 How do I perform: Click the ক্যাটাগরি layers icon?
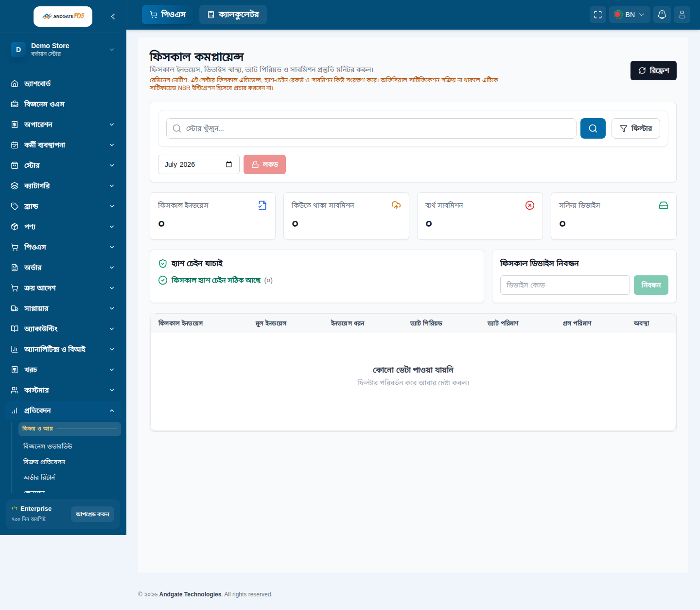tap(15, 186)
